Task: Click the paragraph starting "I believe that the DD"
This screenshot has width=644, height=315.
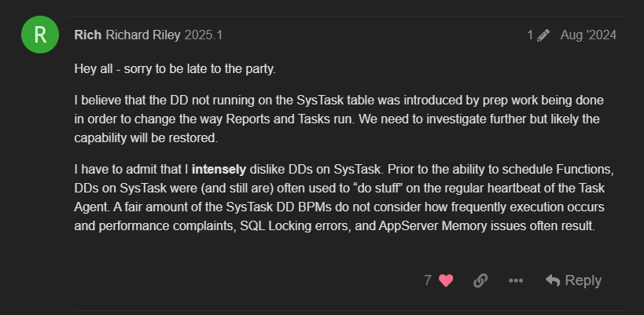Action: coord(339,119)
